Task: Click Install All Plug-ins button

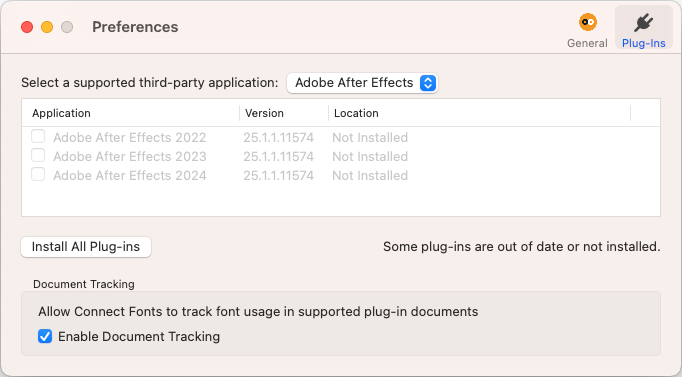Action: (x=86, y=247)
